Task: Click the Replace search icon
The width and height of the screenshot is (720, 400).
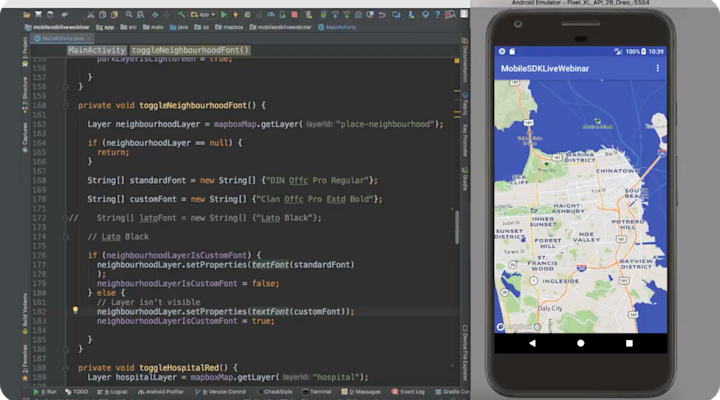Action: click(140, 15)
